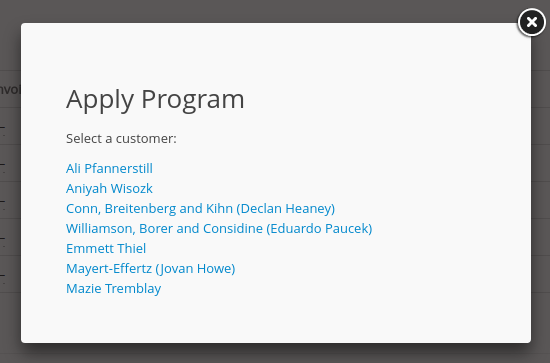Click the dimmed backdrop under the dialog
The image size is (550, 363).
pyautogui.click(x=275, y=354)
